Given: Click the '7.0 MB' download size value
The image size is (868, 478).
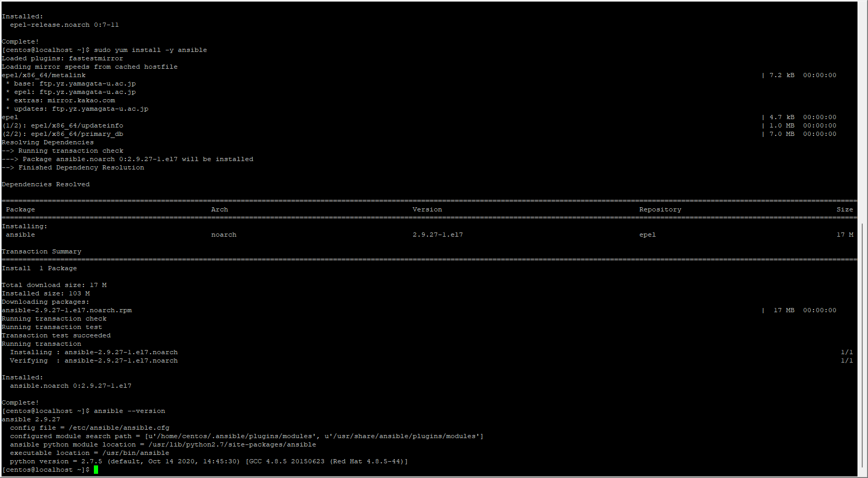Looking at the screenshot, I should click(782, 134).
